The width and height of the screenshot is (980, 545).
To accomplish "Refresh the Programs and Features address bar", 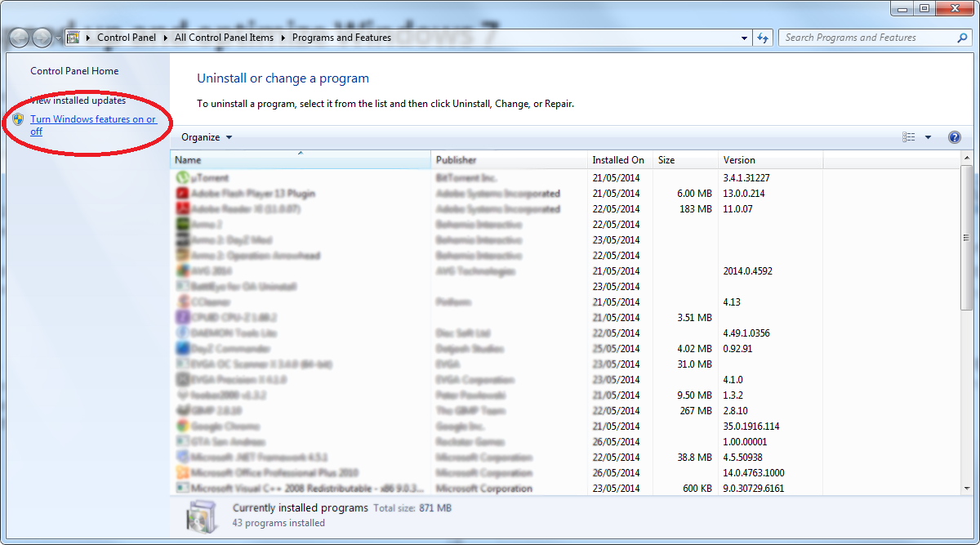I will pos(764,38).
